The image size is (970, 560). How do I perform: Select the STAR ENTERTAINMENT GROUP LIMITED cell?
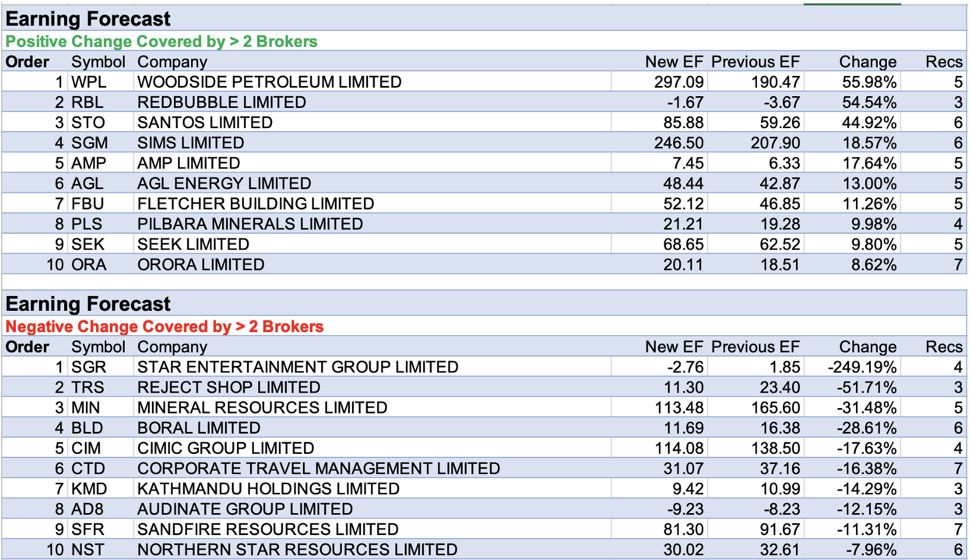[297, 367]
